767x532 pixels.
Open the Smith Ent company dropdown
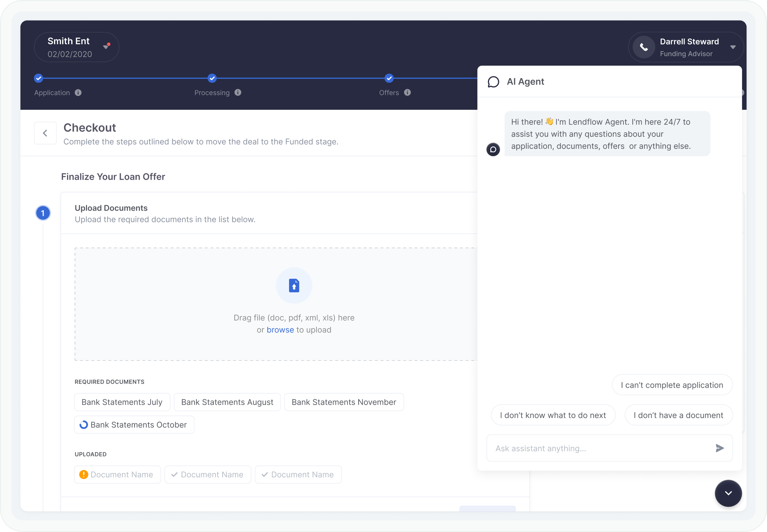(106, 47)
